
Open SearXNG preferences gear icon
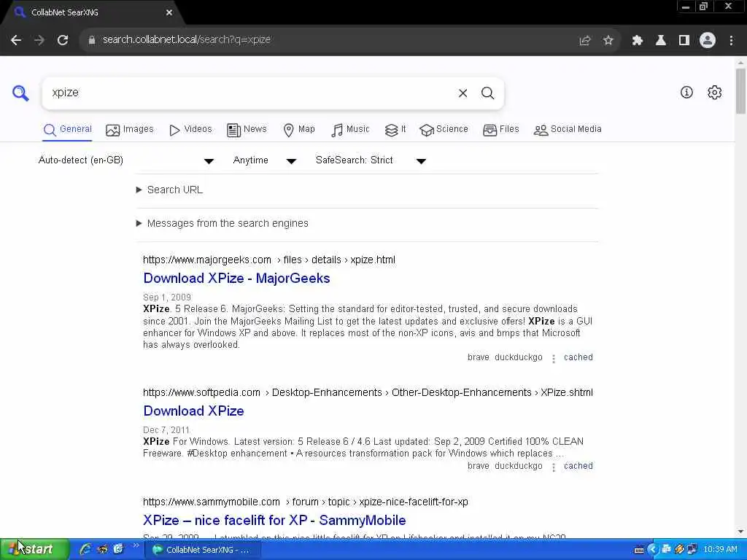(714, 93)
